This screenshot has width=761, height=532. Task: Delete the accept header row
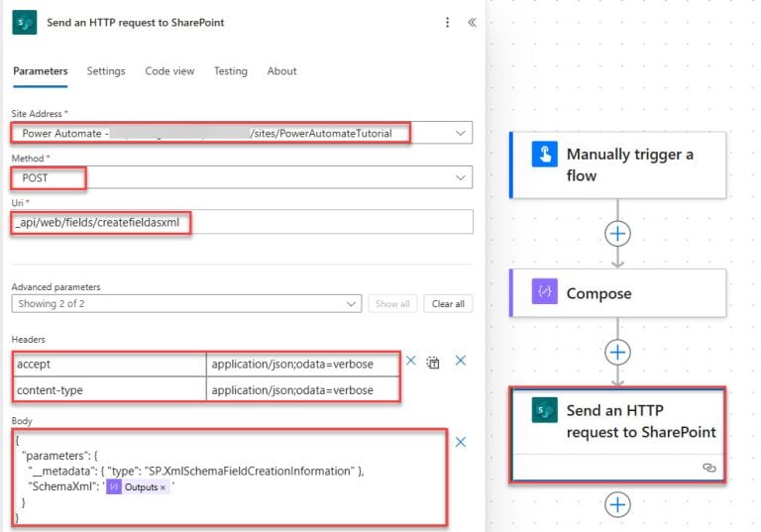pyautogui.click(x=410, y=361)
